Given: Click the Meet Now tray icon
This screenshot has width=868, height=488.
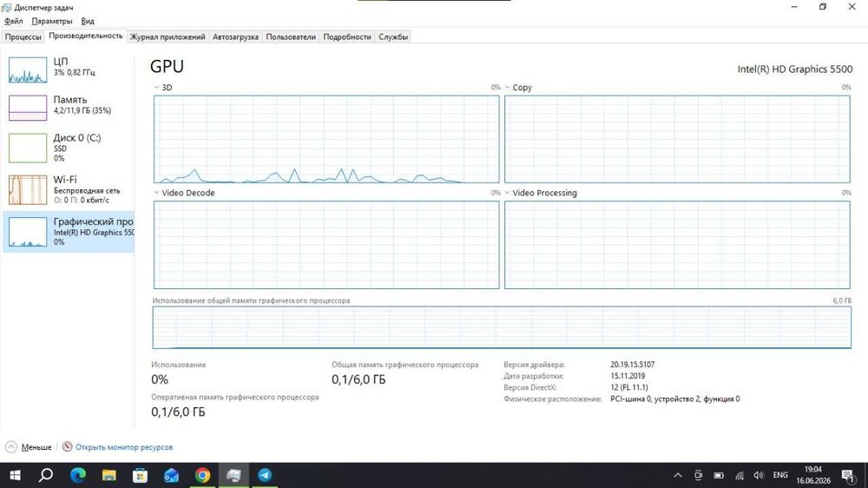Looking at the screenshot, I should [698, 475].
